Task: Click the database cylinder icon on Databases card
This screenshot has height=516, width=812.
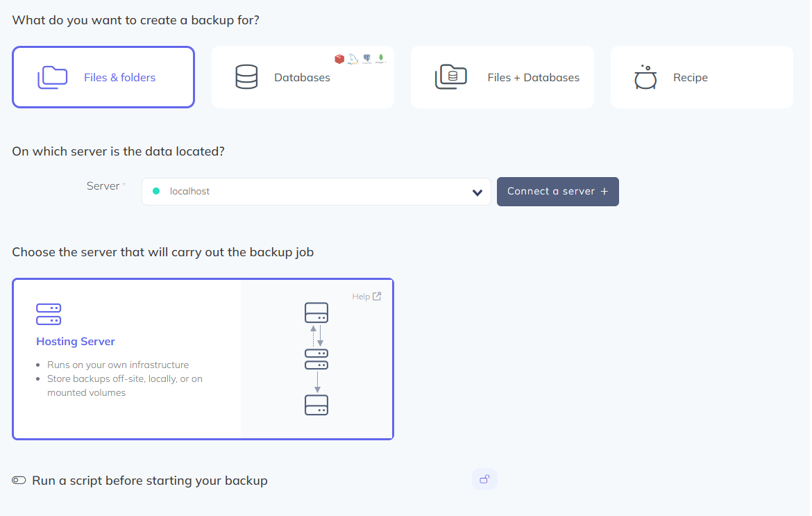Action: [x=246, y=77]
